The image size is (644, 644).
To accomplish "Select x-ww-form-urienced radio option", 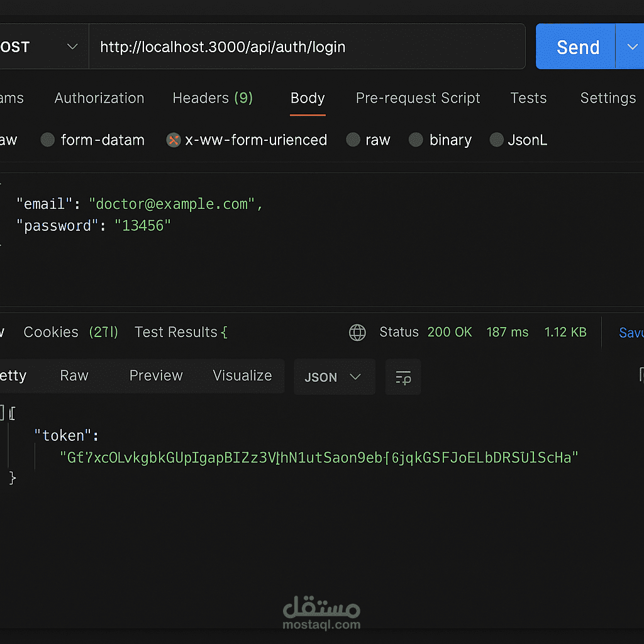I will (174, 140).
